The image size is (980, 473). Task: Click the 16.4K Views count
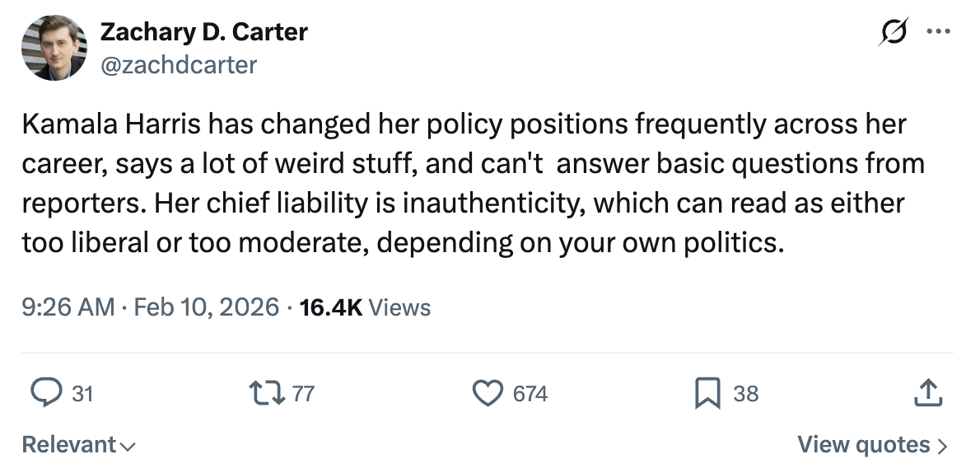coord(366,307)
